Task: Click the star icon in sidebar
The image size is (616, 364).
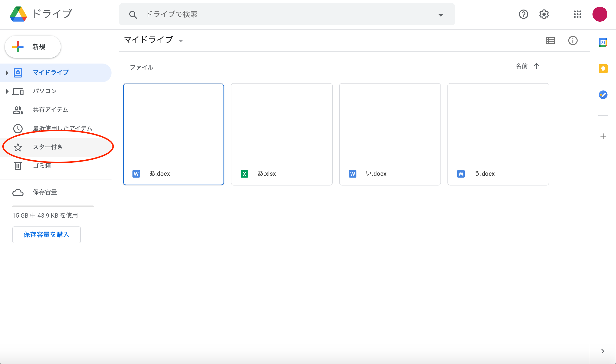Action: click(x=18, y=147)
